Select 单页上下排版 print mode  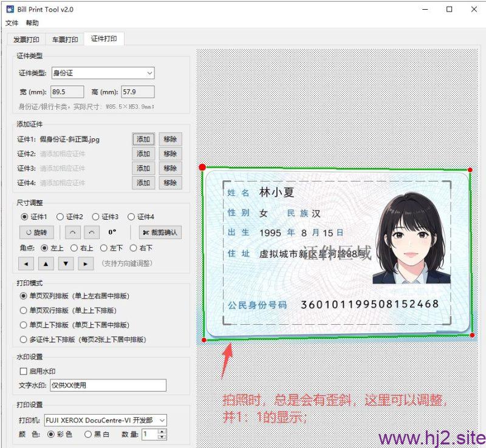pyautogui.click(x=23, y=325)
